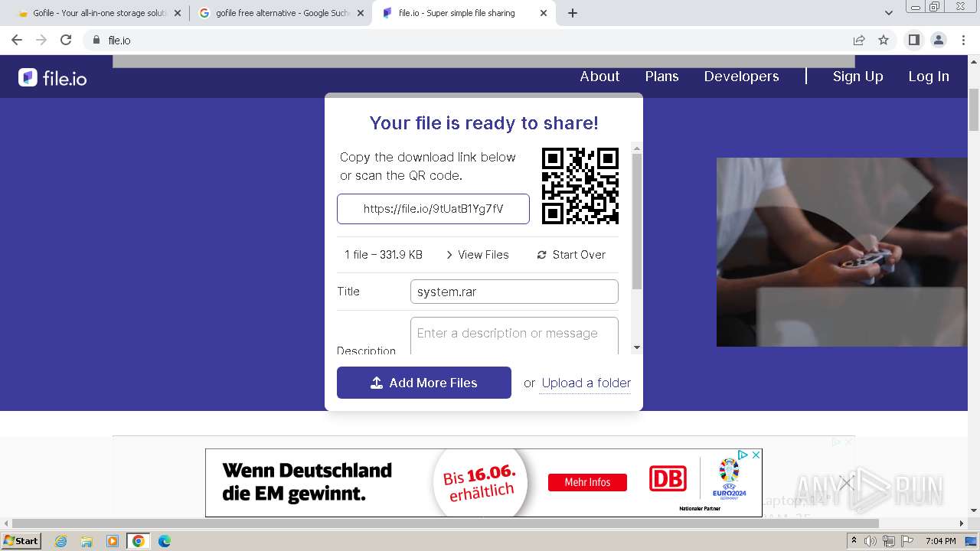Click the gaming video ad thumbnail
980x551 pixels.
(x=842, y=252)
